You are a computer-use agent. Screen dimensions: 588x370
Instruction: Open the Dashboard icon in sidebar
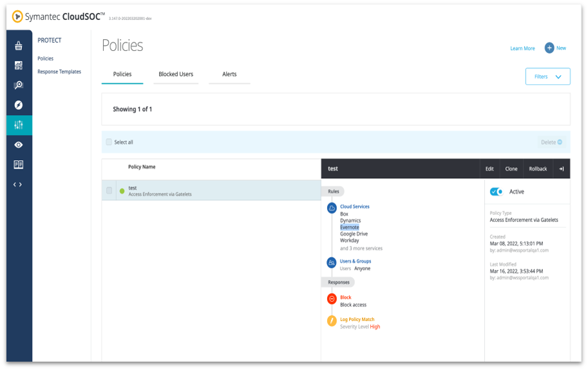pyautogui.click(x=19, y=66)
